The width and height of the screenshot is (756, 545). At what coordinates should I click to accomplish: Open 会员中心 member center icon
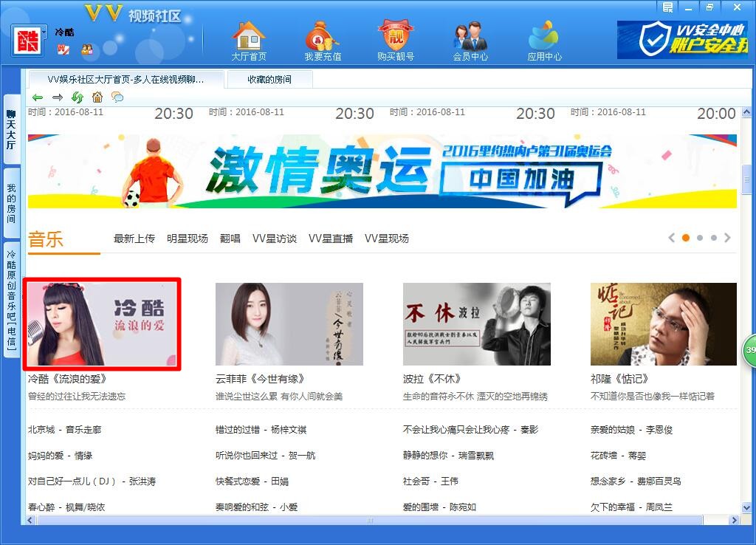click(470, 36)
